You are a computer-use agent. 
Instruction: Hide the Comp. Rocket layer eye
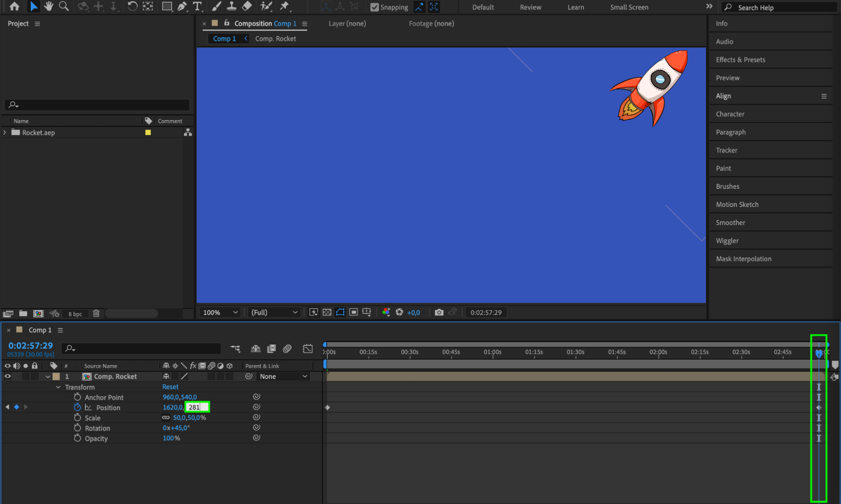8,377
